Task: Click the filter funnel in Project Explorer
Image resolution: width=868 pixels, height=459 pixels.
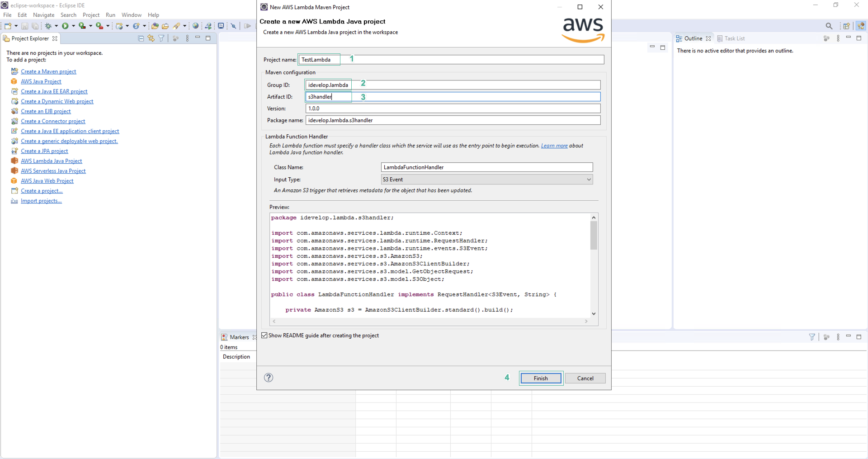Action: tap(161, 38)
